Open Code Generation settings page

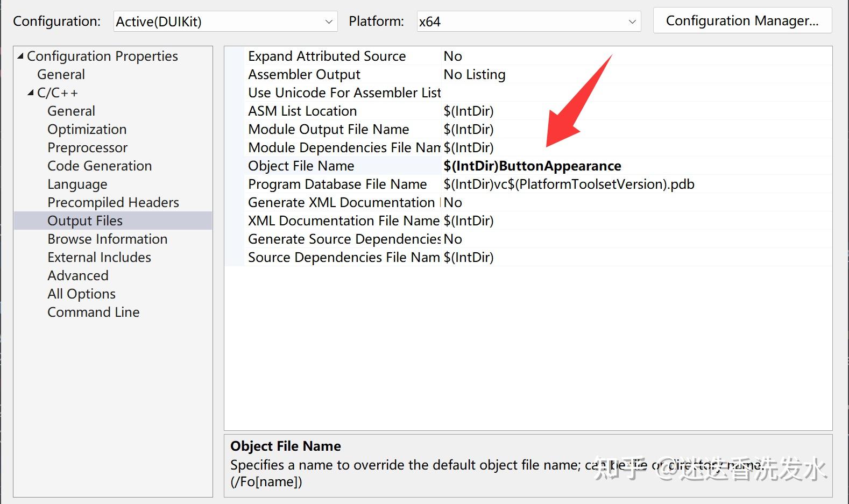pos(100,166)
